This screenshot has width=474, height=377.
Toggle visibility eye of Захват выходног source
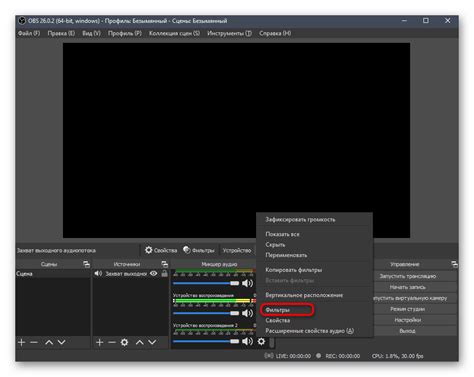click(x=153, y=273)
